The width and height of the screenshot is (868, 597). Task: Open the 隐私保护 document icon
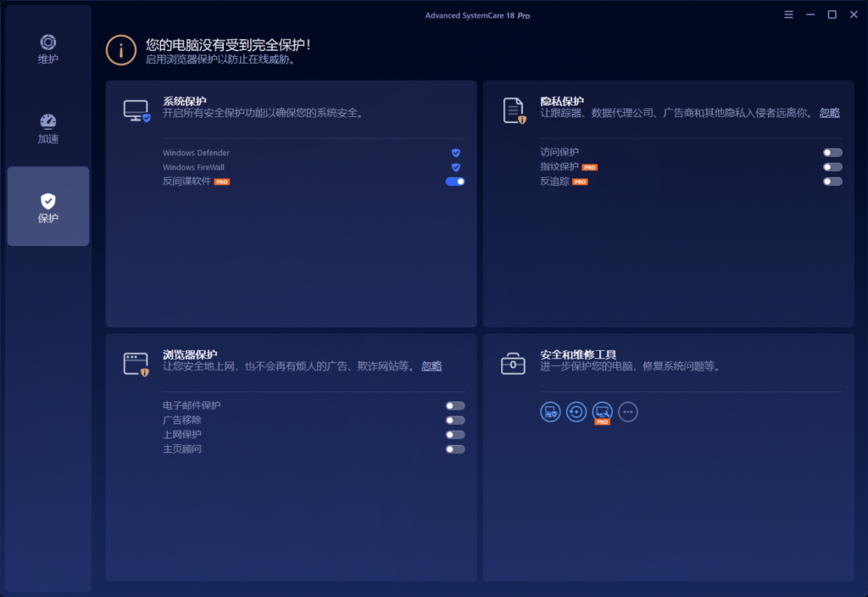(x=513, y=109)
